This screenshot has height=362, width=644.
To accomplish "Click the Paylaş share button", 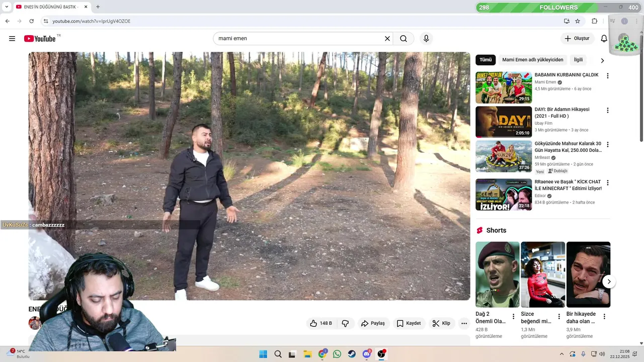I will pos(373,323).
